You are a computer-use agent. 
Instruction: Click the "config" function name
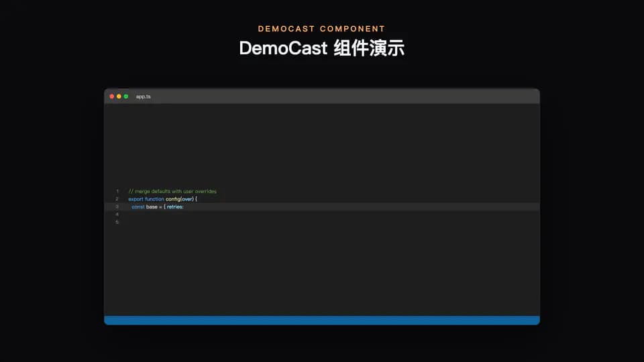coord(173,199)
